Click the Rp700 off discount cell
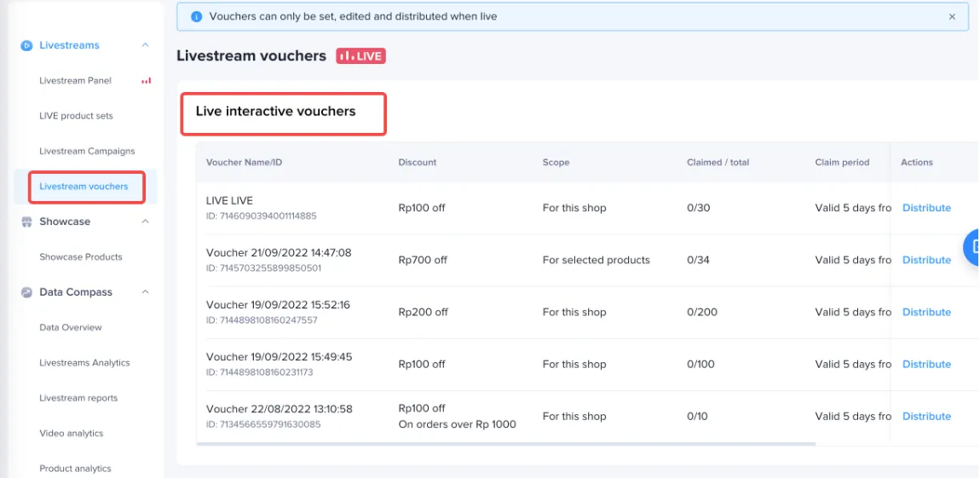The height and width of the screenshot is (478, 980). pyautogui.click(x=423, y=260)
